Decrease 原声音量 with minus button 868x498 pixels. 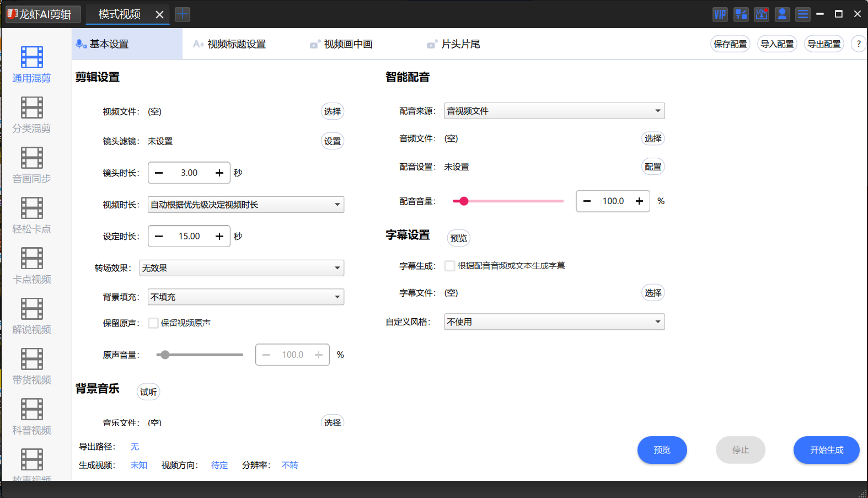tap(266, 355)
